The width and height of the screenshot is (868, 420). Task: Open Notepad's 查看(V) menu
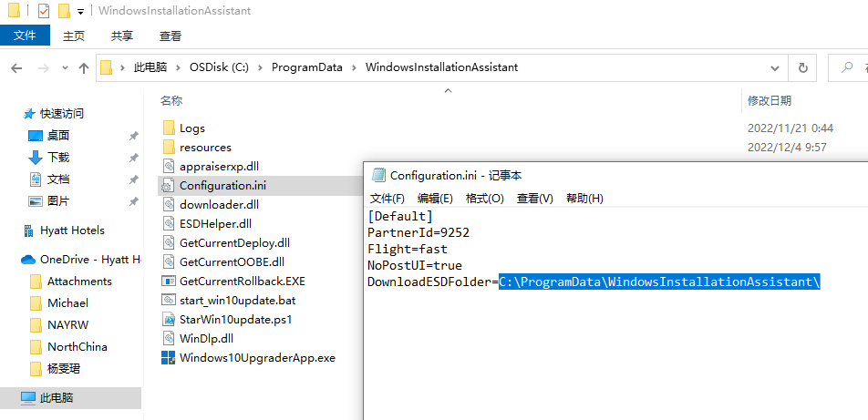534,199
